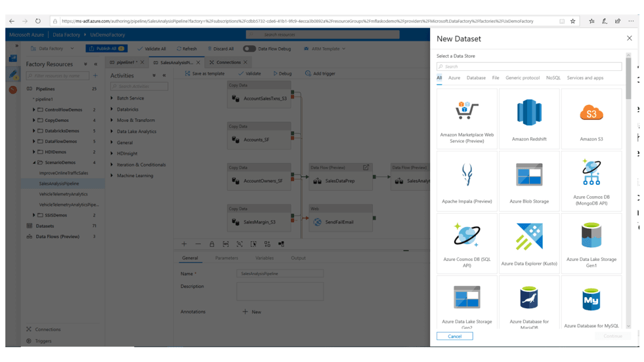
Task: Choose Azure Database for MySQL tile
Action: 591,302
